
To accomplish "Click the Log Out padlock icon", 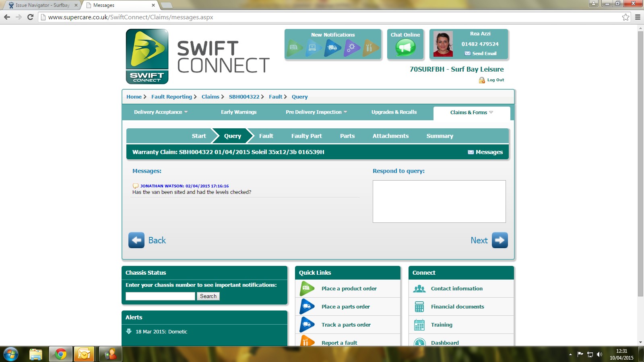I will coord(482,80).
